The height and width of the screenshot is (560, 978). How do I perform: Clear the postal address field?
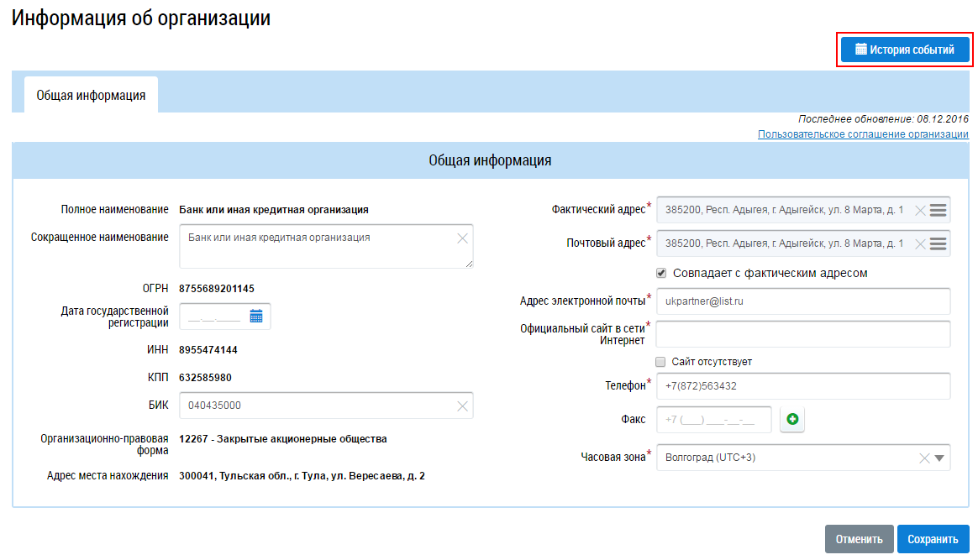point(920,243)
